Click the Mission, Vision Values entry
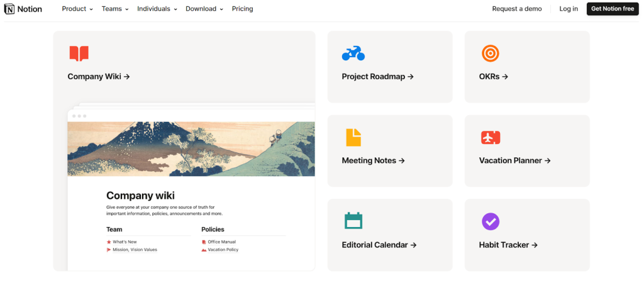644x285 pixels. (135, 250)
